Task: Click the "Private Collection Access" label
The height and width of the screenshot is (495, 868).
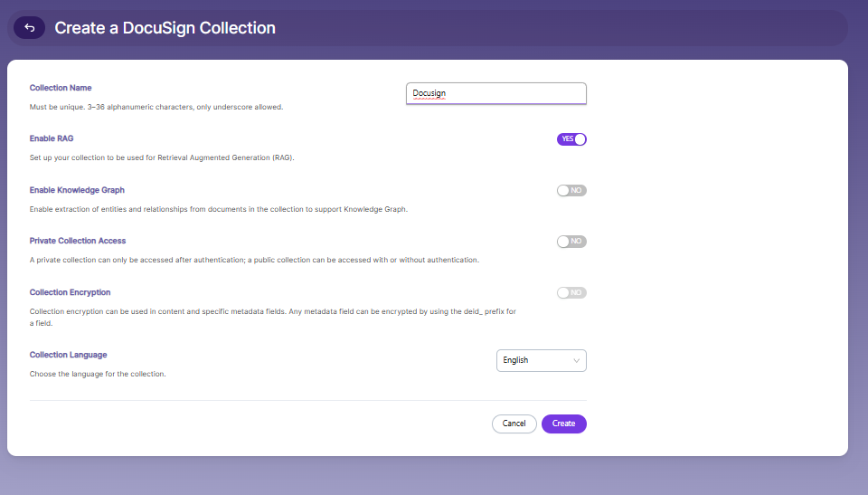Action: point(78,241)
